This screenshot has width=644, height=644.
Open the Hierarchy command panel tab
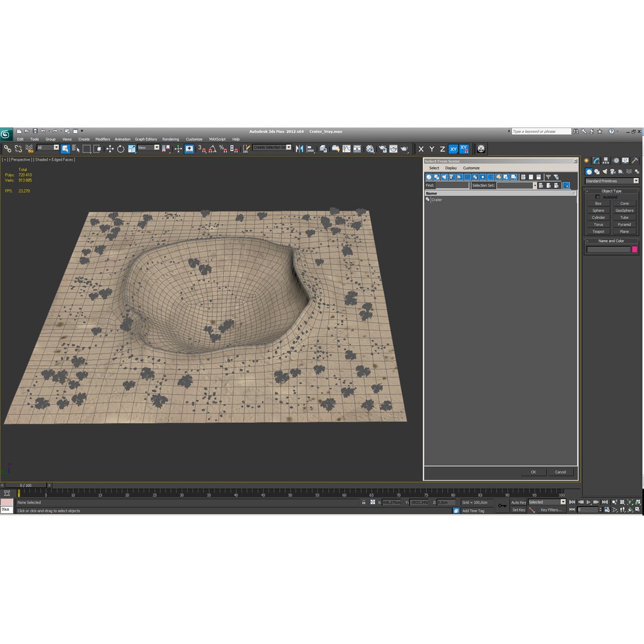[x=606, y=160]
